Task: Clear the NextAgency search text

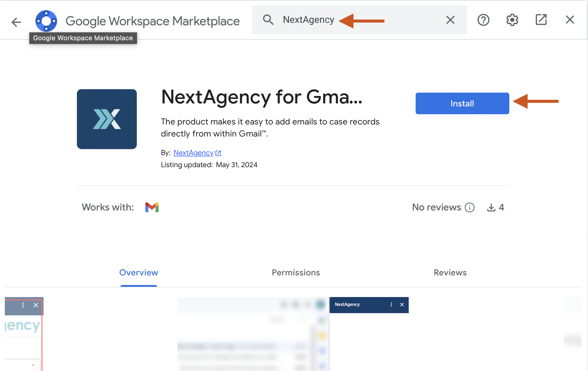Action: (450, 20)
